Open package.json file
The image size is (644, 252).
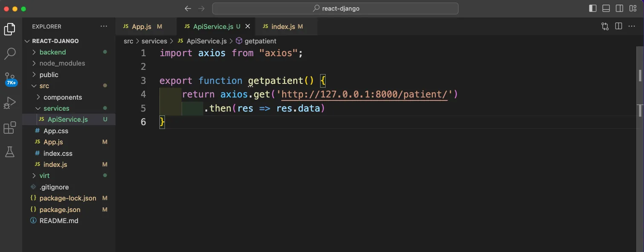(x=69, y=209)
